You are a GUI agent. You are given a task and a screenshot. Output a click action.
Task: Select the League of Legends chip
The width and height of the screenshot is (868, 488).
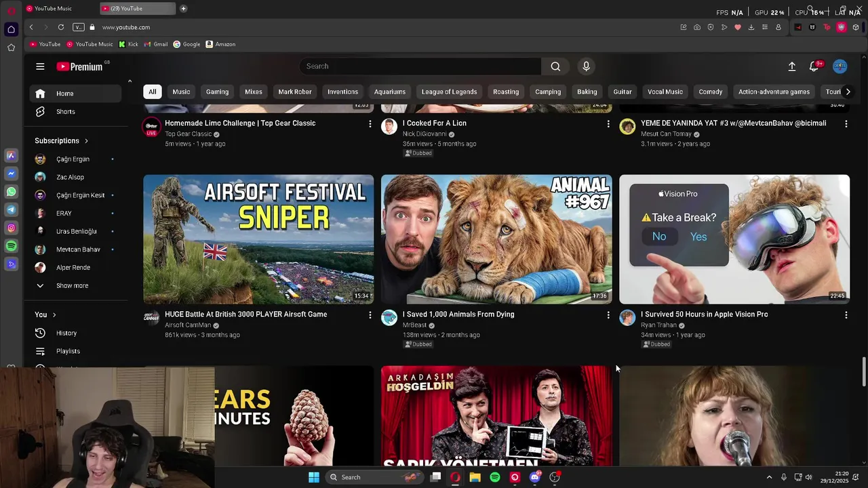click(449, 91)
